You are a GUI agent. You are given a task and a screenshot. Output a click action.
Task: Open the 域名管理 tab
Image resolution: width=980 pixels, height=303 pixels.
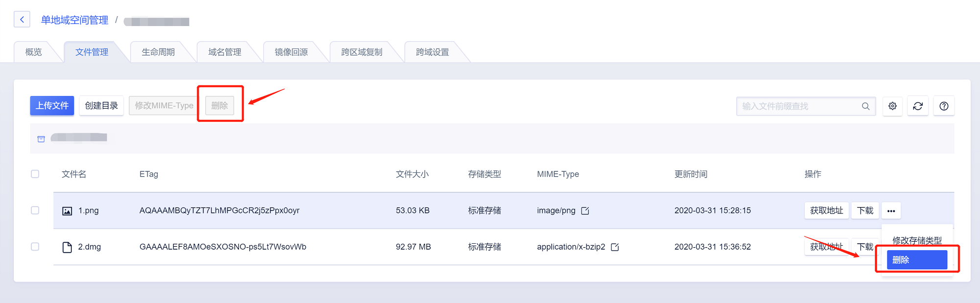[x=225, y=52]
